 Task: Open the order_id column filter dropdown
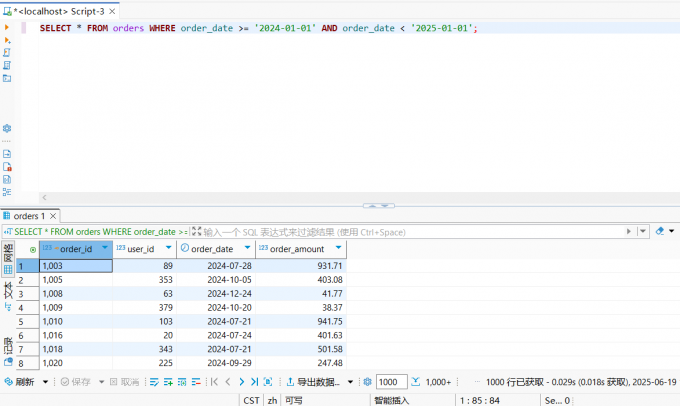click(105, 248)
